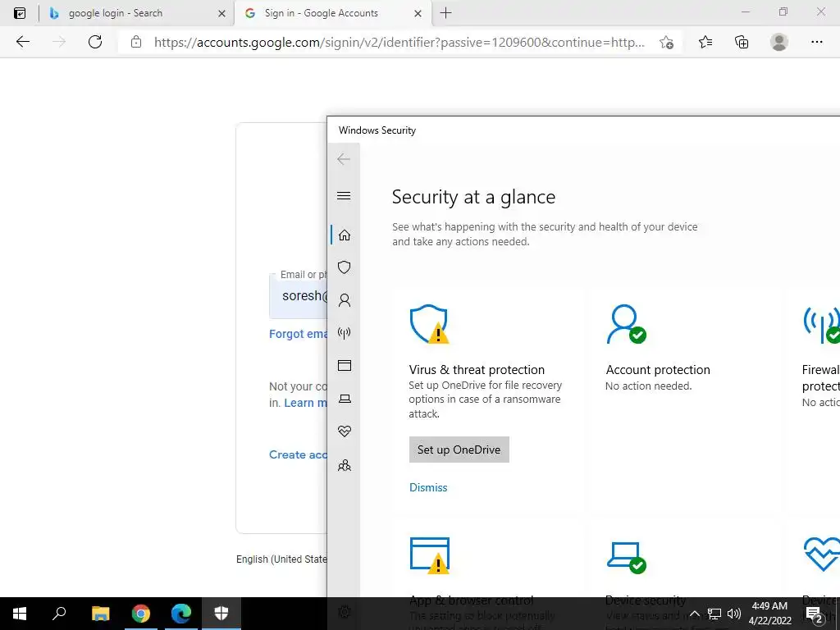Viewport: 840px width, 630px height.
Task: Click Set up OneDrive button
Action: pyautogui.click(x=459, y=450)
